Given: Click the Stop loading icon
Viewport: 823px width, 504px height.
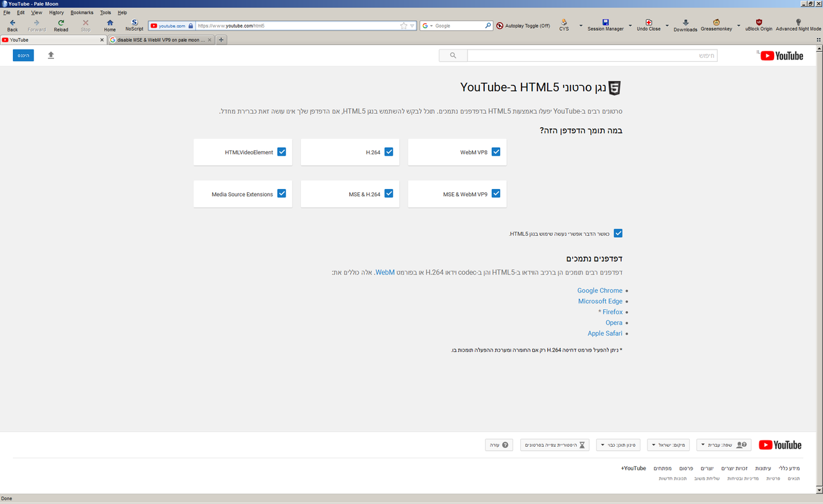Looking at the screenshot, I should 86,25.
